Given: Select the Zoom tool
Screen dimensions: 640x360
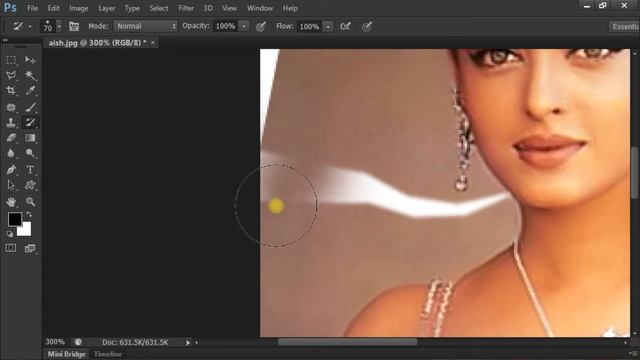Looking at the screenshot, I should [30, 202].
